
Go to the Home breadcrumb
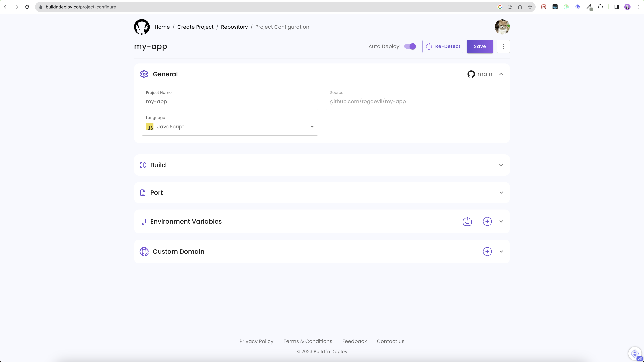[x=162, y=27]
